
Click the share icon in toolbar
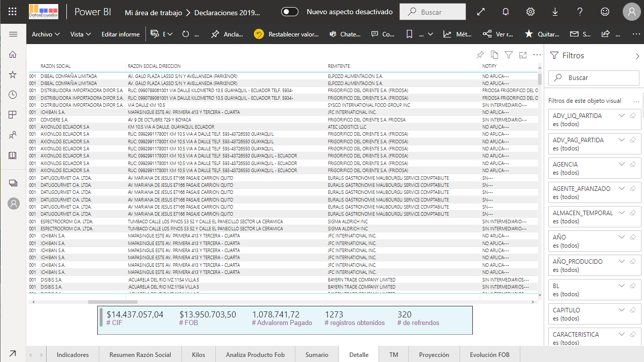tap(605, 34)
